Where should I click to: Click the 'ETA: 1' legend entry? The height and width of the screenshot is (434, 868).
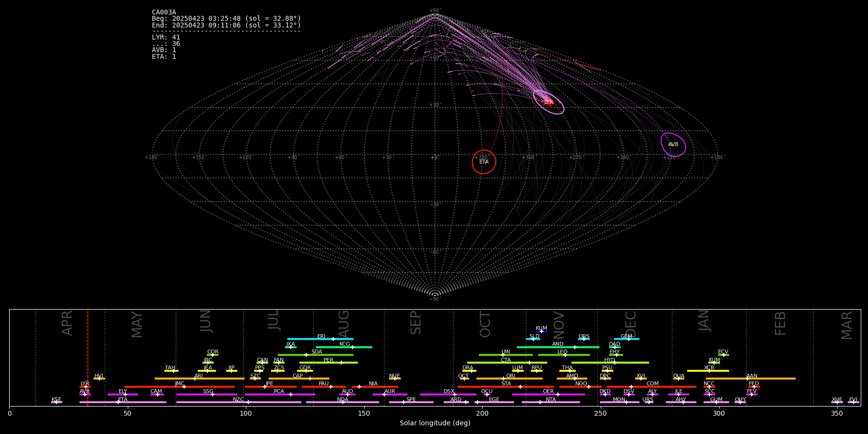pos(164,56)
